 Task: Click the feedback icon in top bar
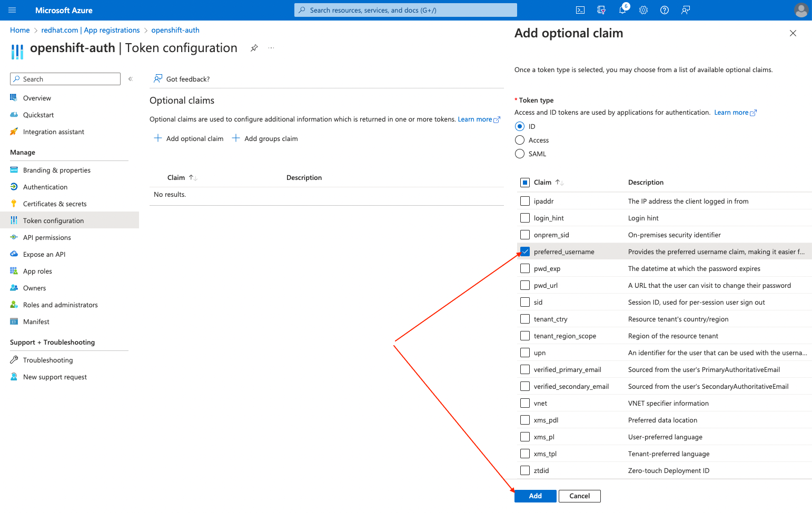click(686, 10)
